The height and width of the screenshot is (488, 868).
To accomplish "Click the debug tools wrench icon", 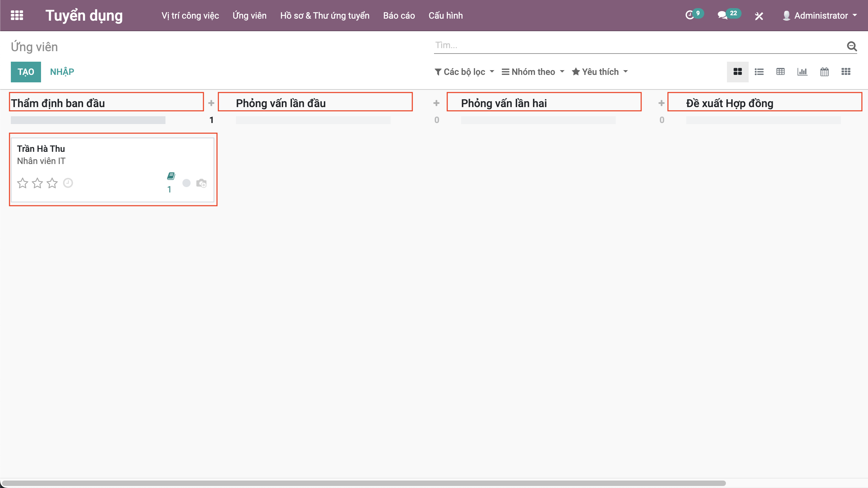I will point(759,16).
